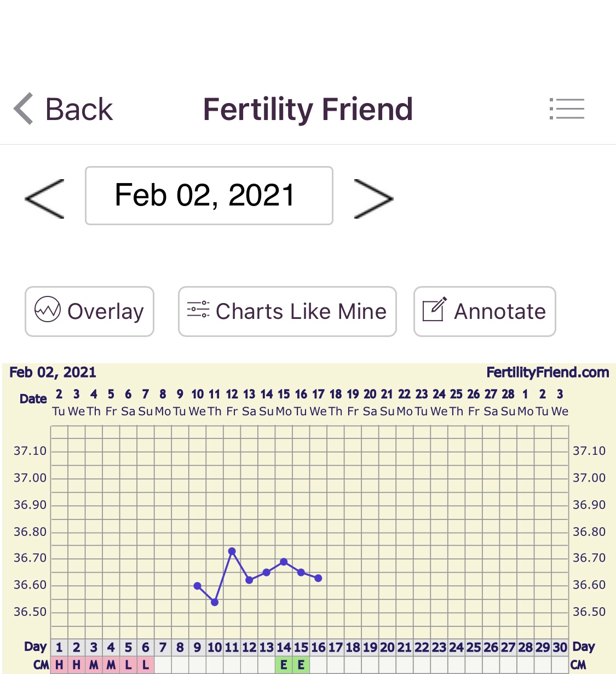This screenshot has width=616, height=674.
Task: Open the FertilityFriend.com link on chart
Action: click(548, 373)
